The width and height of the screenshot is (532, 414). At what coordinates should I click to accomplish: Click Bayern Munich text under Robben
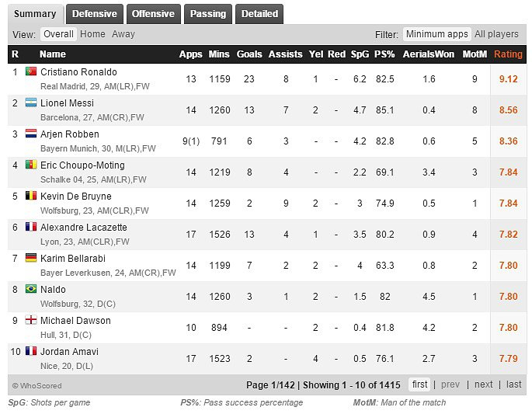(x=69, y=148)
